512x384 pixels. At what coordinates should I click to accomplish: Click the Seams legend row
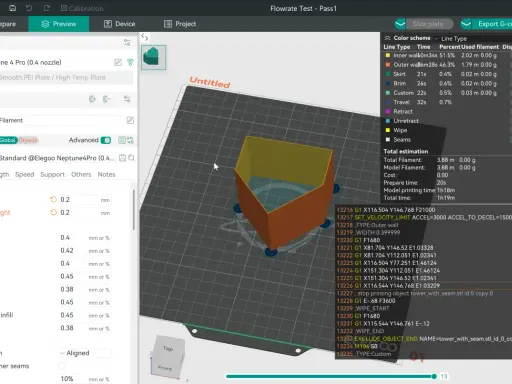tap(446, 139)
